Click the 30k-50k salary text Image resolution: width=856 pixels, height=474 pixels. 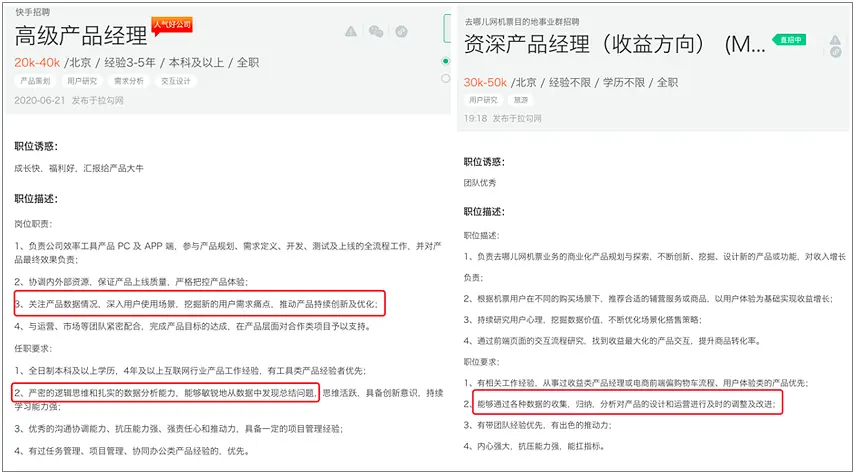pos(485,82)
